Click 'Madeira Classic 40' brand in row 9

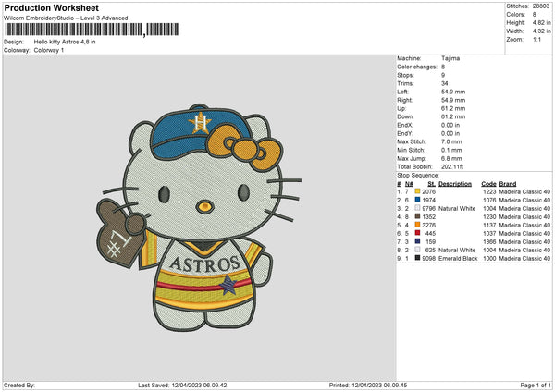pos(524,259)
